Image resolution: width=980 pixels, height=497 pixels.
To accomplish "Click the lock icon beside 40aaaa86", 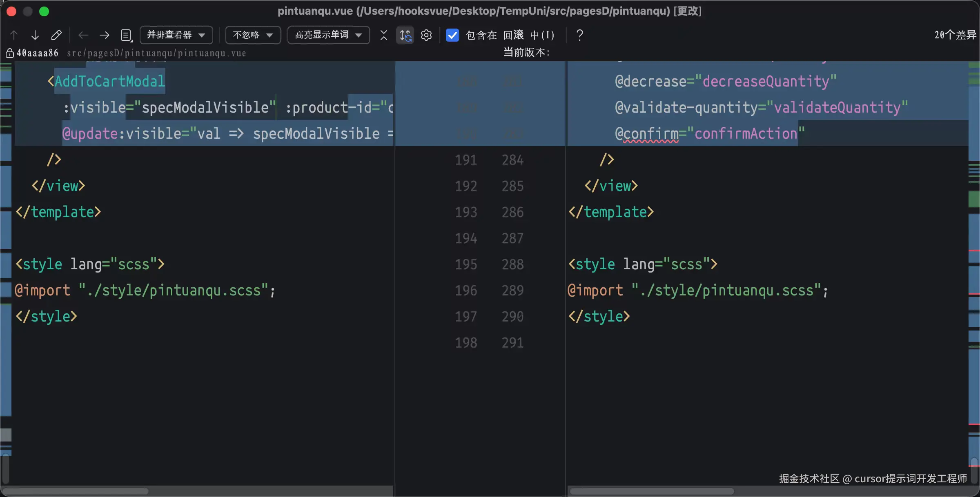I will coord(10,53).
